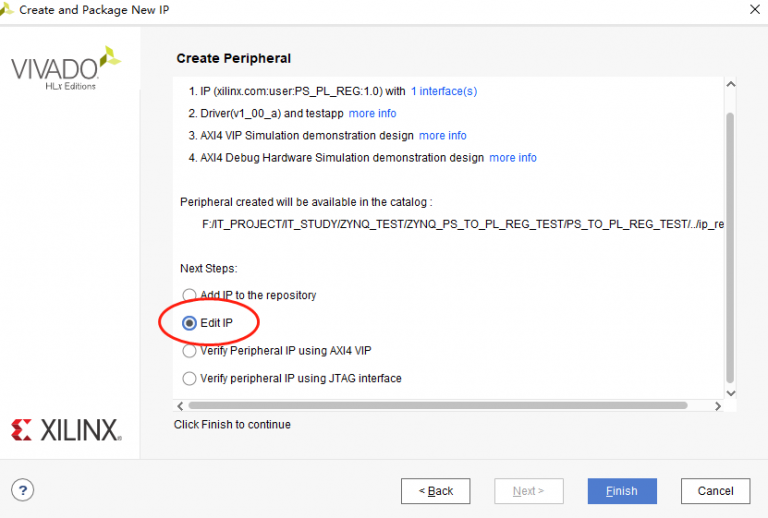Choose Verify Peripheral IP using AXI4 VIP
The image size is (768, 518).
190,351
